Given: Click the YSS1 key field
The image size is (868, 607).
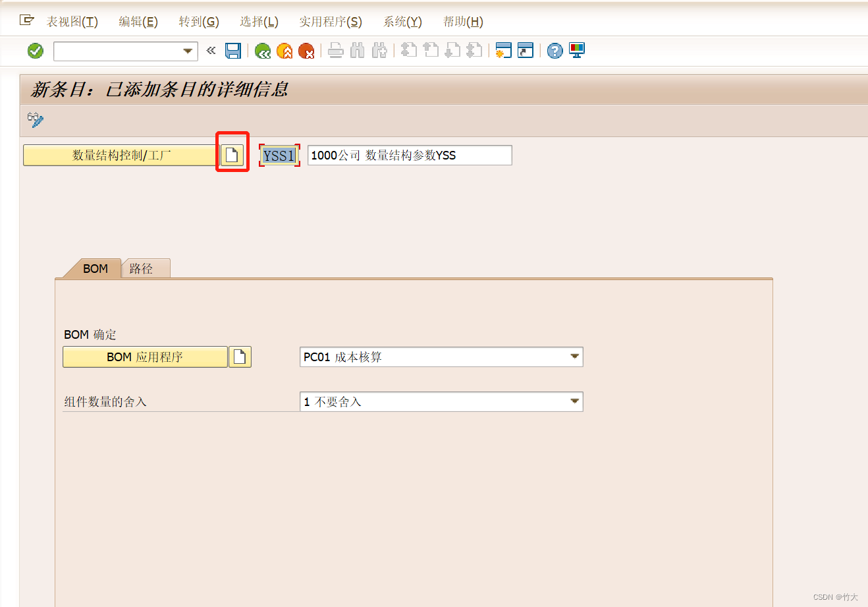Looking at the screenshot, I should coord(279,156).
